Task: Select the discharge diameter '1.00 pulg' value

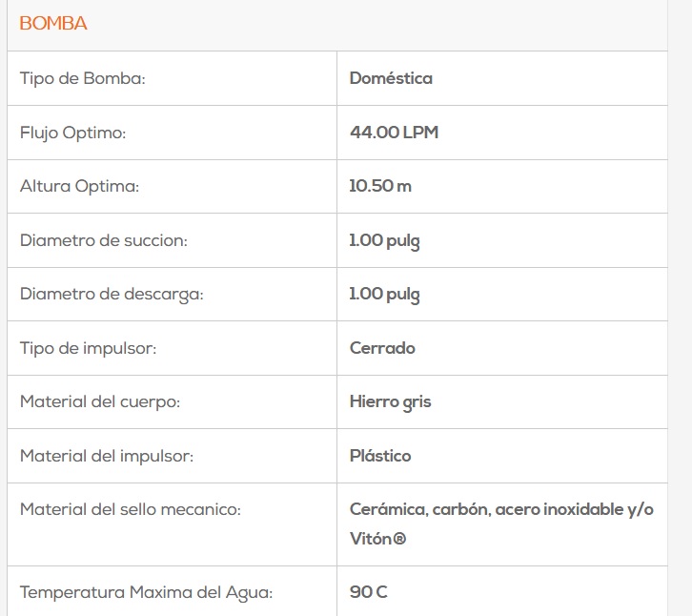Action: tap(384, 295)
